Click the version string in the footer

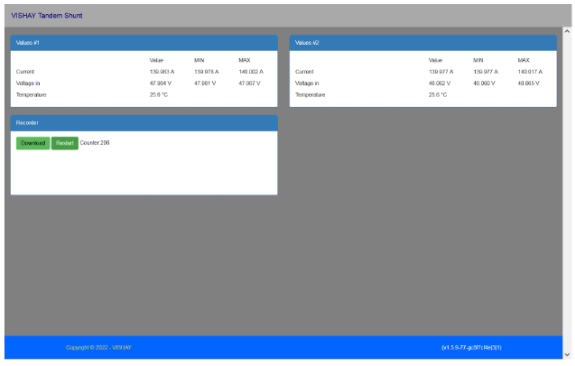[471, 347]
